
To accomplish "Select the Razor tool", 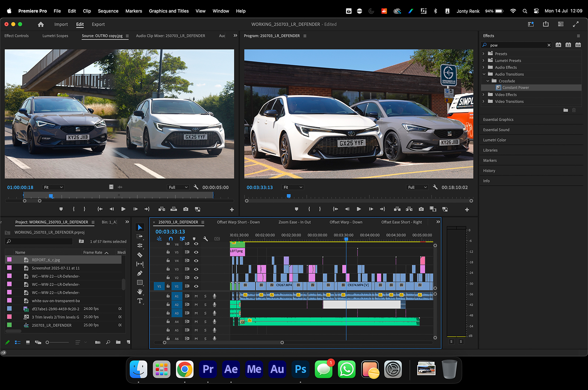I will pos(140,255).
